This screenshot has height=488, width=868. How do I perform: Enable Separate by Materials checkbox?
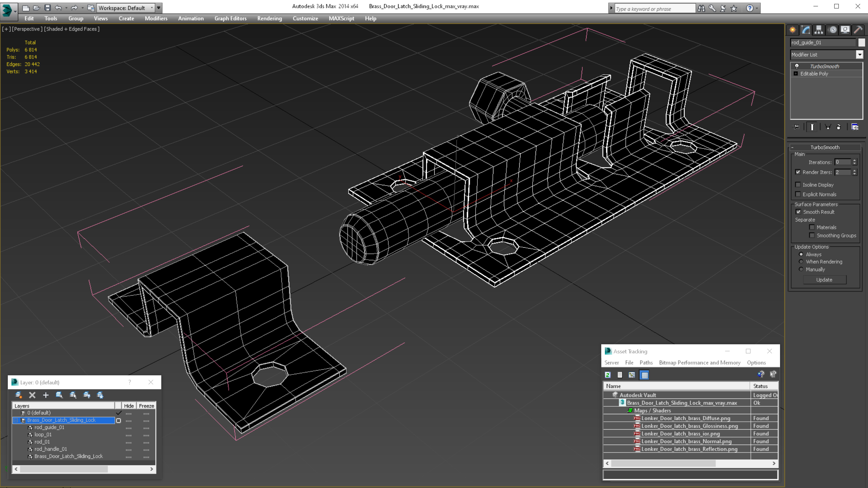(812, 227)
